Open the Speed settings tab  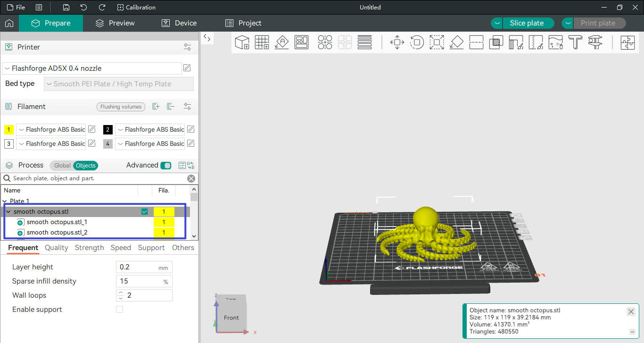121,248
